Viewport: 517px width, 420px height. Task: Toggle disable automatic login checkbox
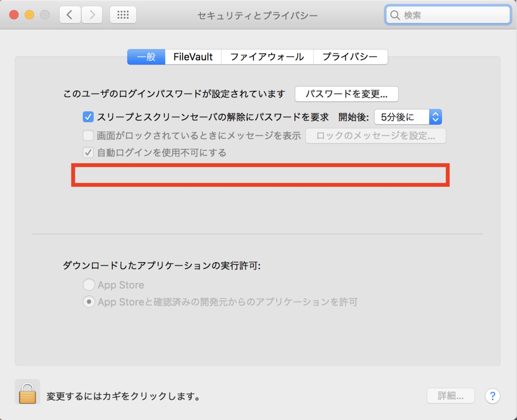click(x=88, y=152)
